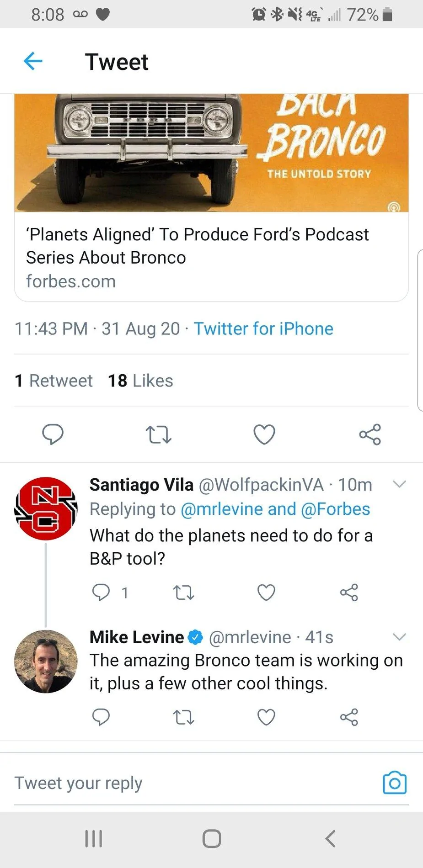Open camera icon in the reply bar

(x=395, y=783)
